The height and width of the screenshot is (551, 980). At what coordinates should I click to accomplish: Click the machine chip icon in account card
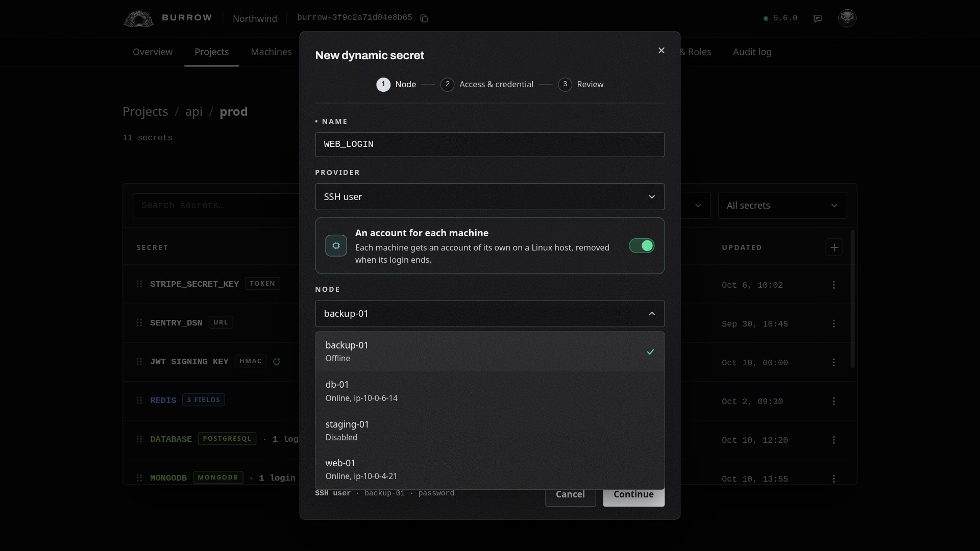click(x=336, y=246)
